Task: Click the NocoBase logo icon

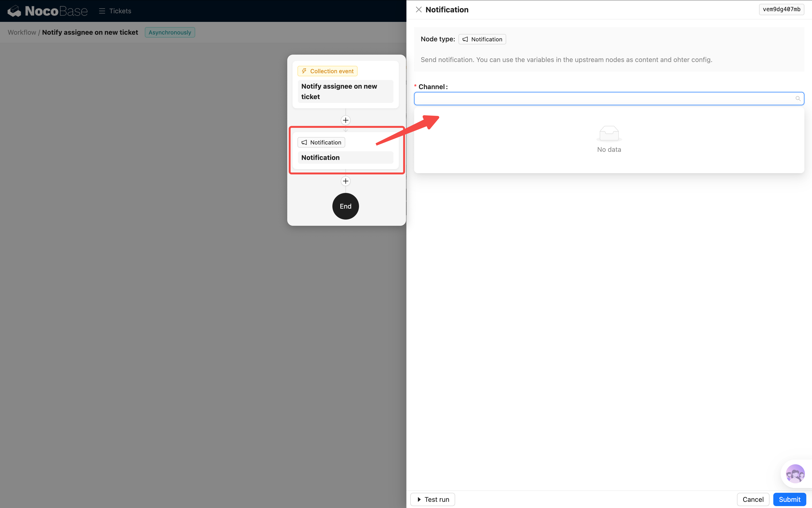Action: [x=14, y=11]
